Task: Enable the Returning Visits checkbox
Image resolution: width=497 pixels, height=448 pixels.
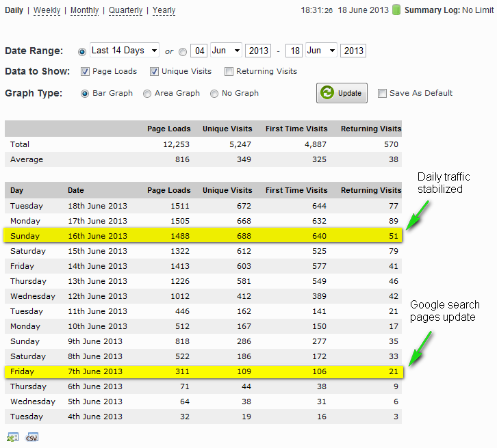Action: (229, 72)
